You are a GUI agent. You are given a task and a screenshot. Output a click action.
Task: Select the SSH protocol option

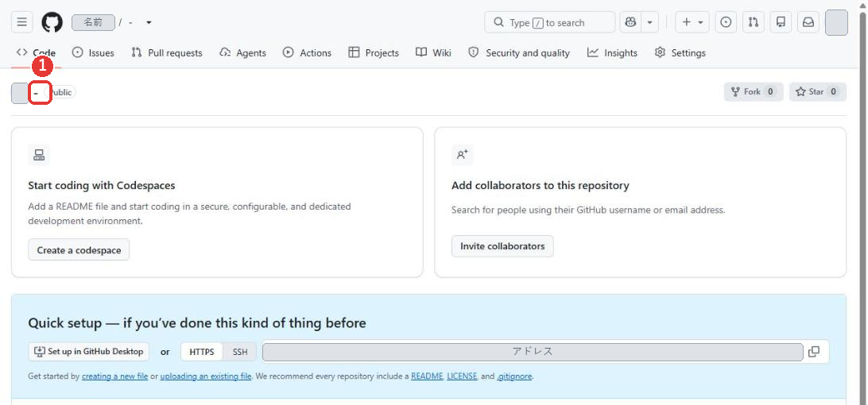(240, 352)
